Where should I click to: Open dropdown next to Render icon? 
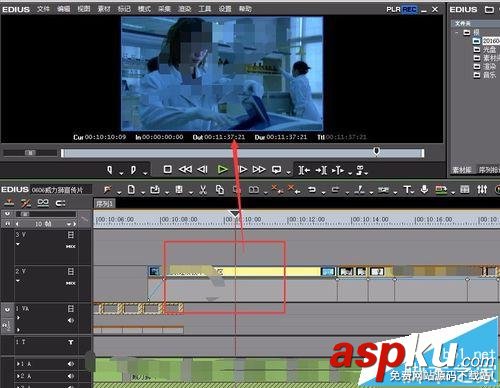tap(453, 193)
